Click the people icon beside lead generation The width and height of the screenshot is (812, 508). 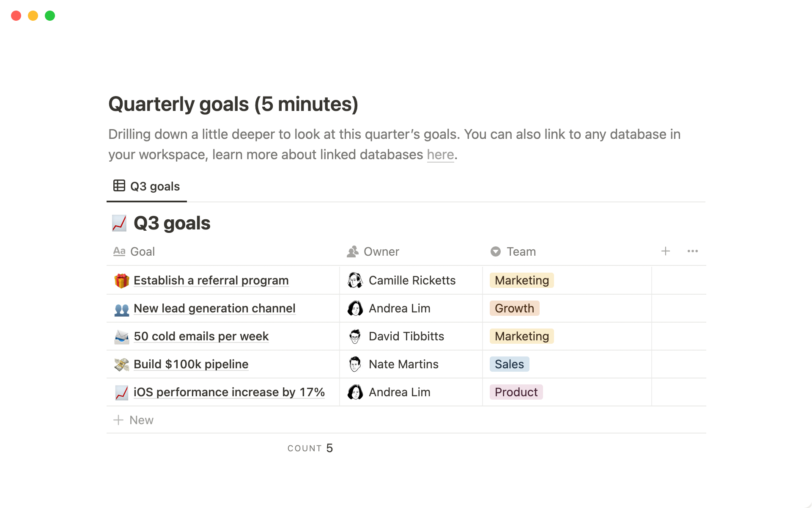point(122,309)
